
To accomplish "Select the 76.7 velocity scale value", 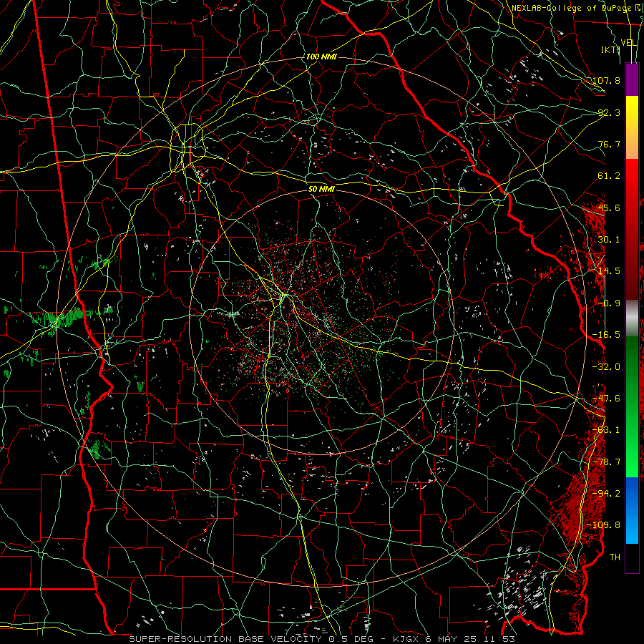I will click(x=609, y=144).
